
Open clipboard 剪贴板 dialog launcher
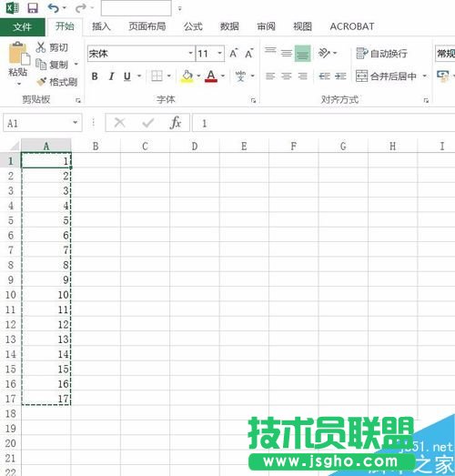[x=78, y=100]
